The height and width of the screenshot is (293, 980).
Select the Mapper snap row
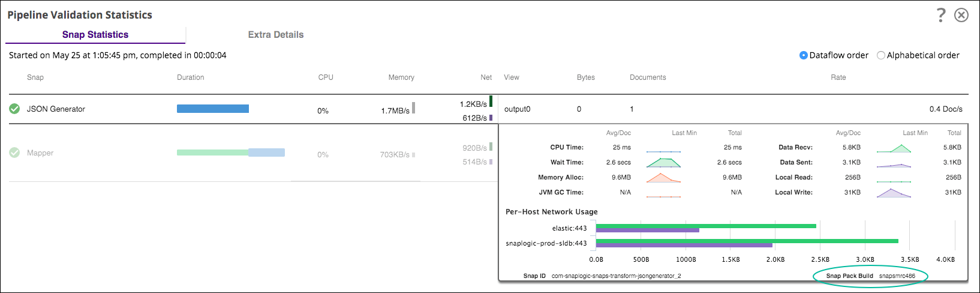40,153
